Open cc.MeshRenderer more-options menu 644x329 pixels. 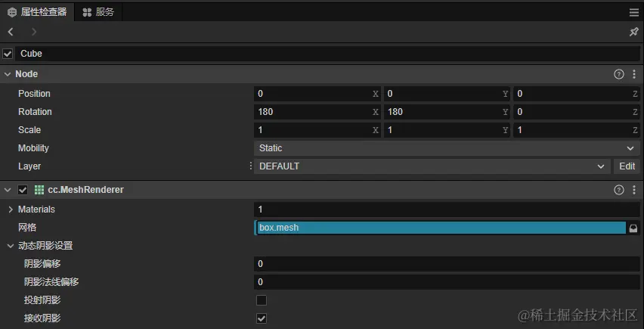[x=633, y=190]
